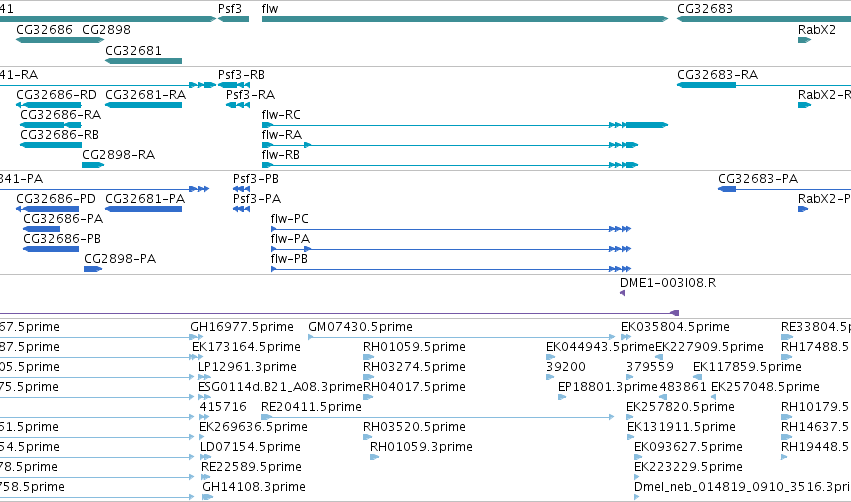Screen dimensions: 851x502
Task: Select transcript label CG32686-RA
Action: tap(60, 115)
